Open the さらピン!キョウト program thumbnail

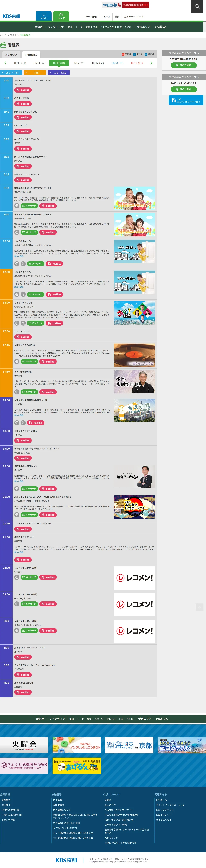[134, 313]
